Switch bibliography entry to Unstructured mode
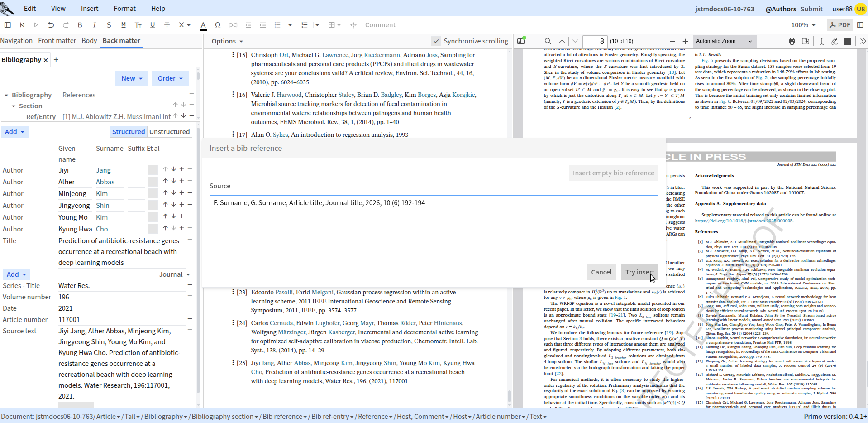 (x=169, y=132)
